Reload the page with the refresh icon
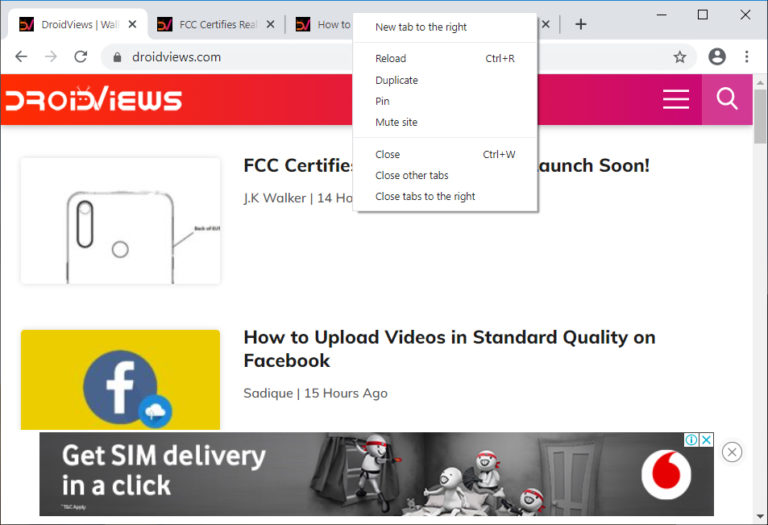Screen dimensions: 768x525 81,57
